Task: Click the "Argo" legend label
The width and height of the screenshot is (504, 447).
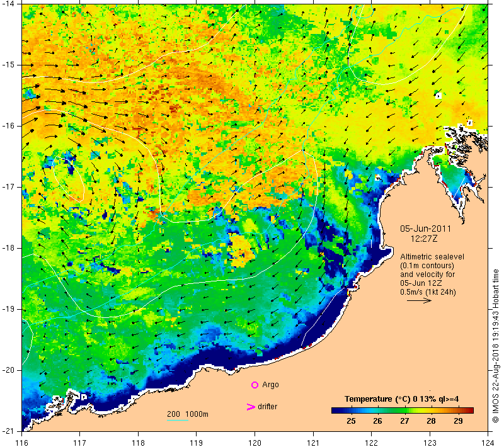Action: [270, 385]
